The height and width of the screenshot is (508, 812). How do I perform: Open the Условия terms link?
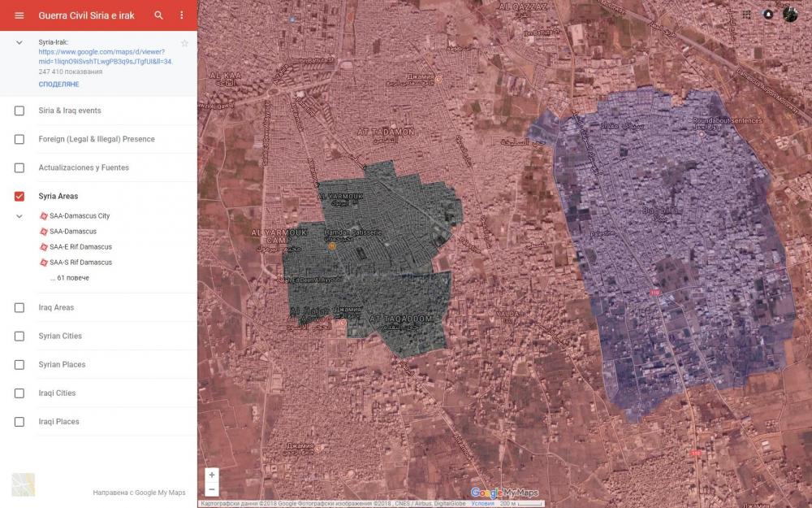click(x=482, y=503)
